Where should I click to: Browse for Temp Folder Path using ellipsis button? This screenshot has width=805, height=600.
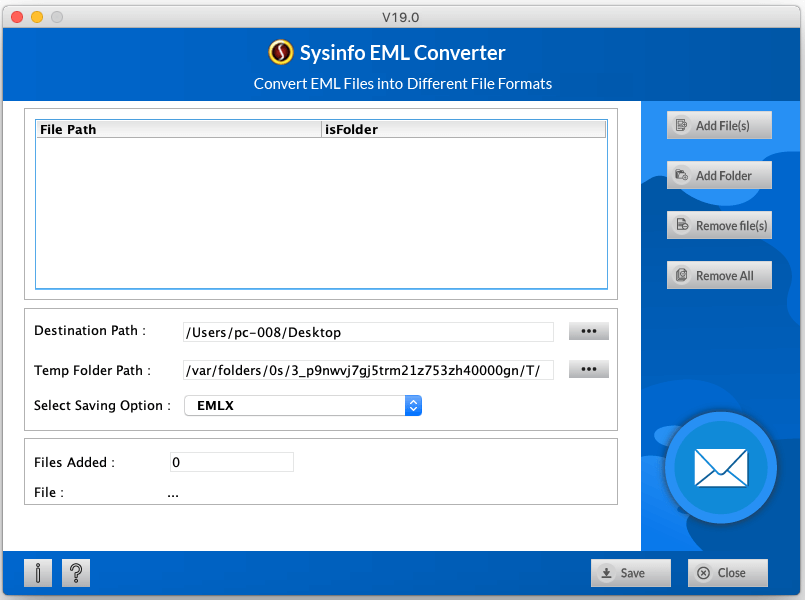point(588,370)
